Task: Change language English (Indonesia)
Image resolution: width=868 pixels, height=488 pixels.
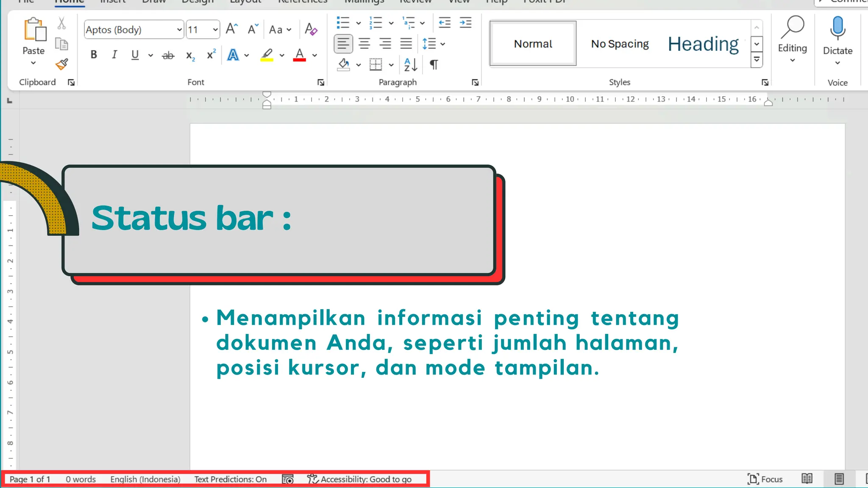Action: [x=145, y=479]
